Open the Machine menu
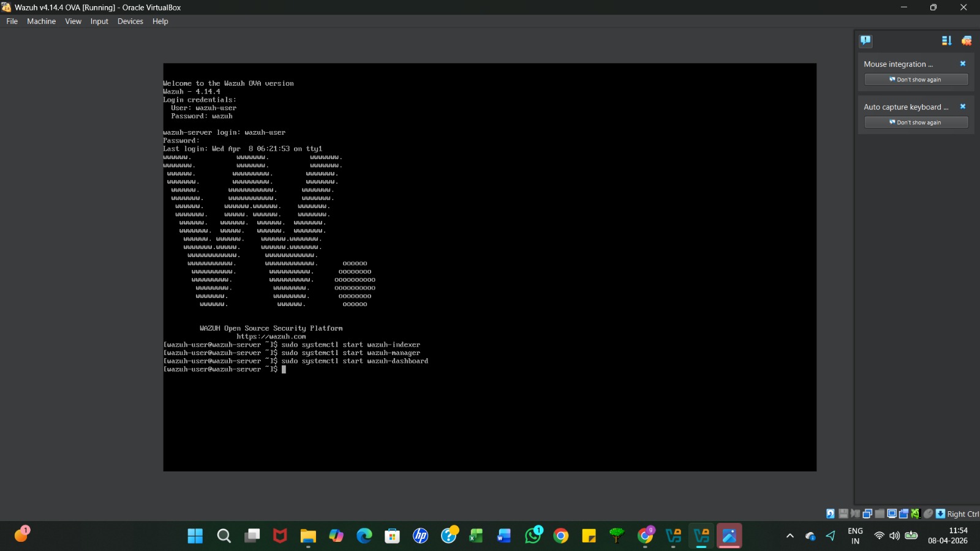 pyautogui.click(x=41, y=21)
